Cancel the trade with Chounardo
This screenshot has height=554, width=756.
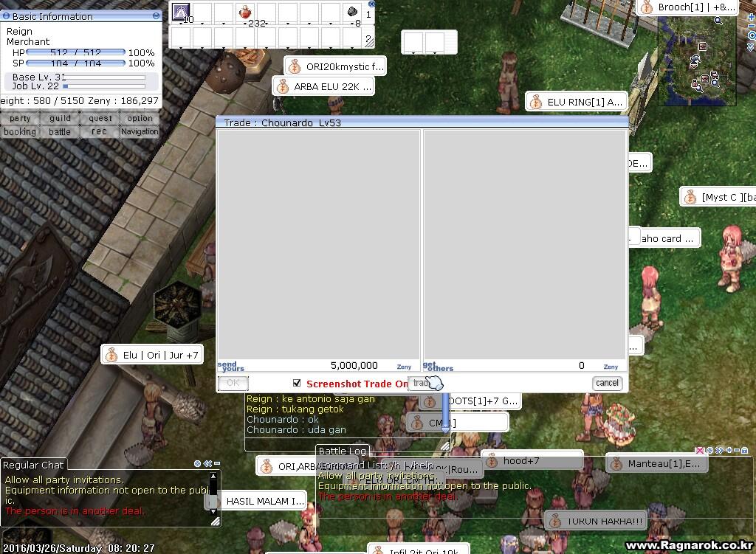(x=607, y=383)
